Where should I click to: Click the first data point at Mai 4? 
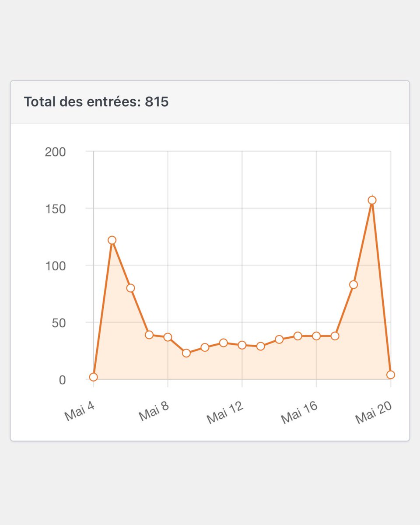[93, 377]
